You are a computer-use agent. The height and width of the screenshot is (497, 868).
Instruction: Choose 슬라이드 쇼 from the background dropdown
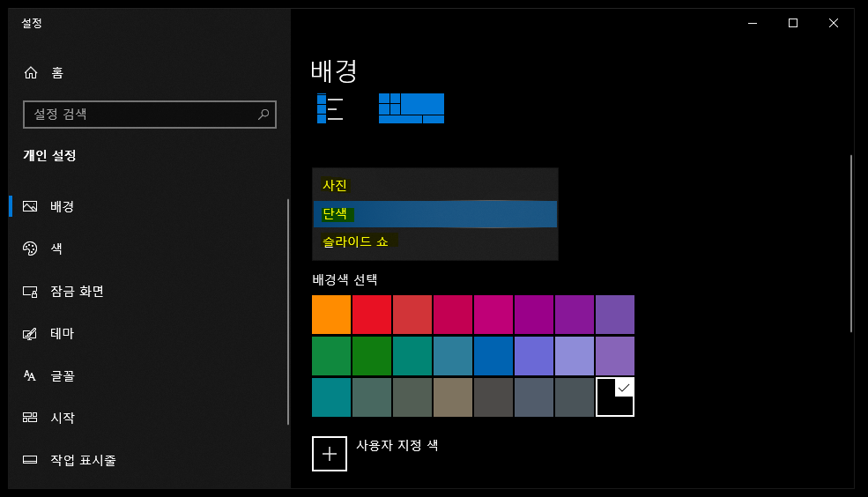click(x=435, y=241)
